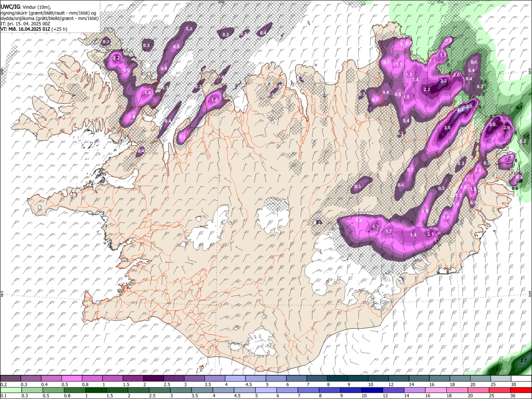Click the '3.5' precipitation value label
532x399 pixels.
click(493, 124)
